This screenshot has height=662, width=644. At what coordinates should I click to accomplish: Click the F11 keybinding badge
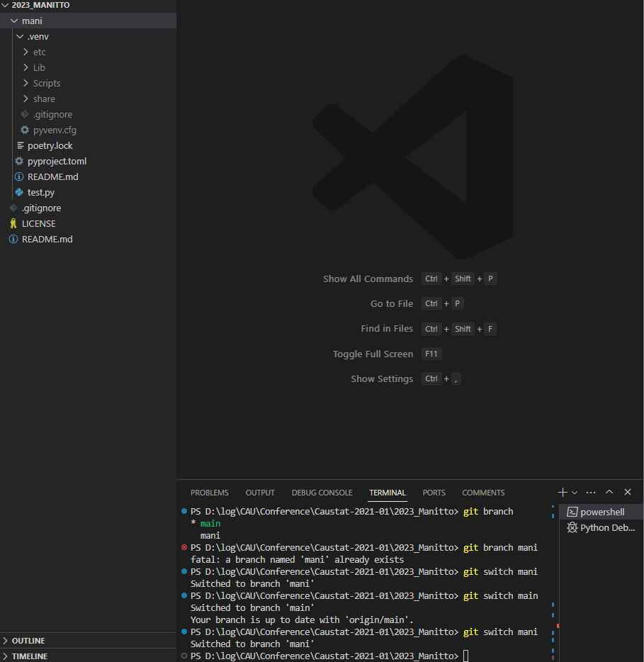[x=431, y=354]
